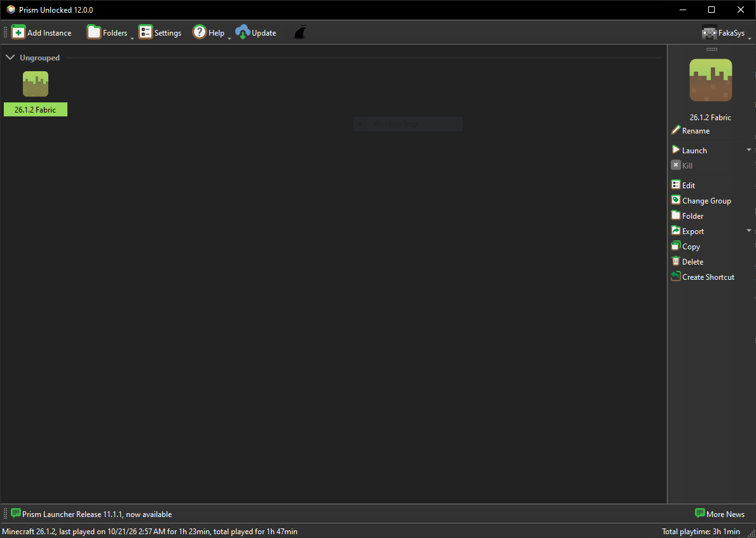Click the Delete text label
This screenshot has width=756, height=538.
click(x=693, y=262)
